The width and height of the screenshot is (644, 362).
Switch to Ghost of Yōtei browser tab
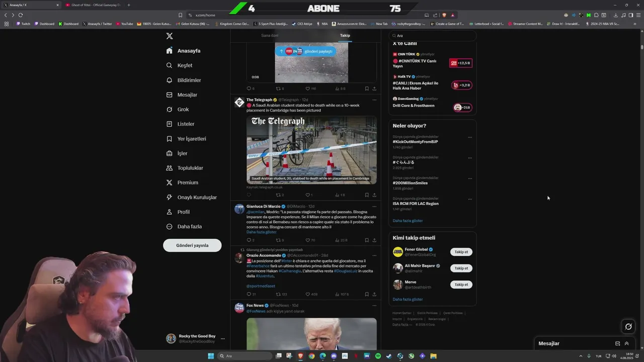(94, 5)
